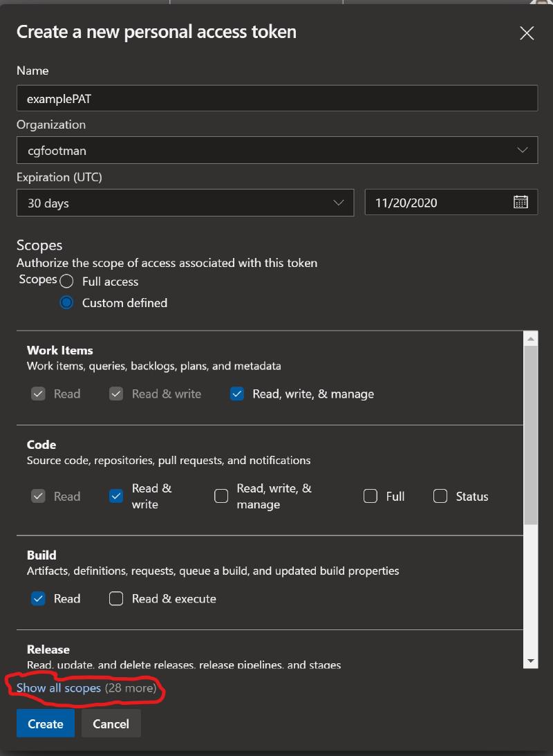The image size is (553, 756).
Task: Toggle Code Read & write checkbox
Action: pos(116,496)
